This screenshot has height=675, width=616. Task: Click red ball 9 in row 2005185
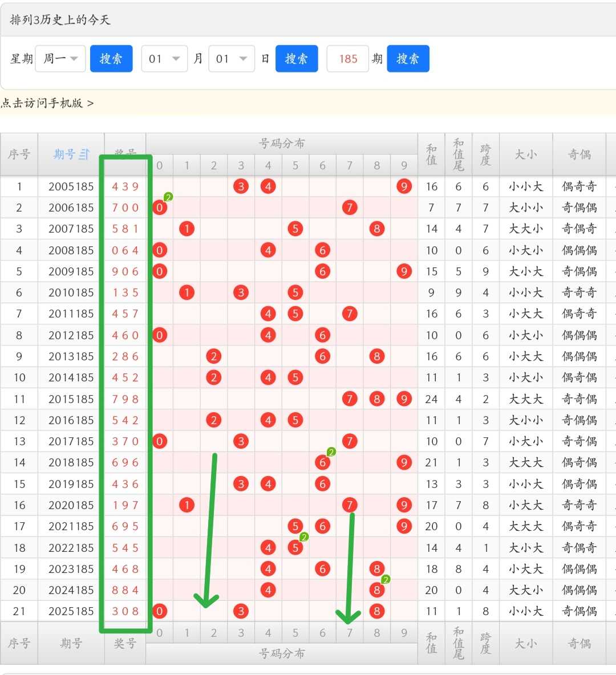click(x=404, y=186)
